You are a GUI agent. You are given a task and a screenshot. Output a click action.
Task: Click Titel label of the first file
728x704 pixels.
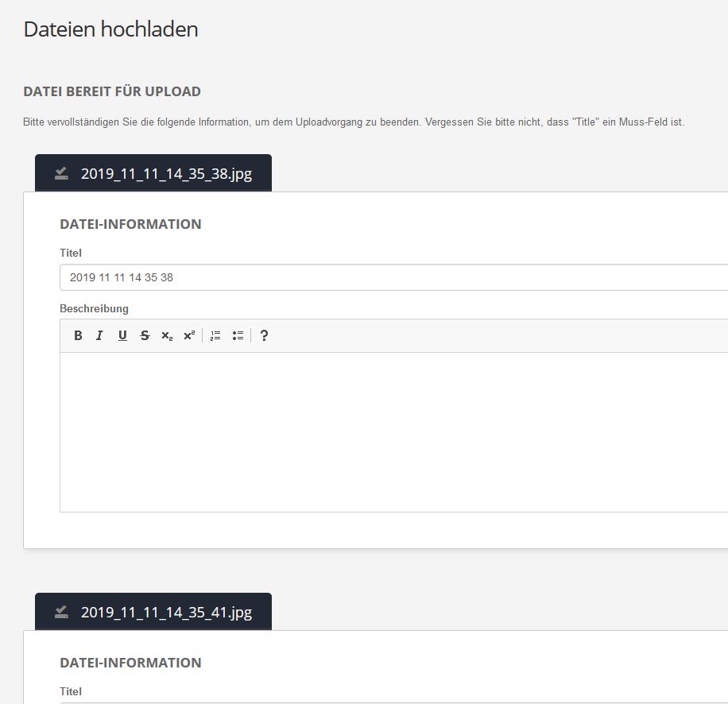tap(71, 253)
